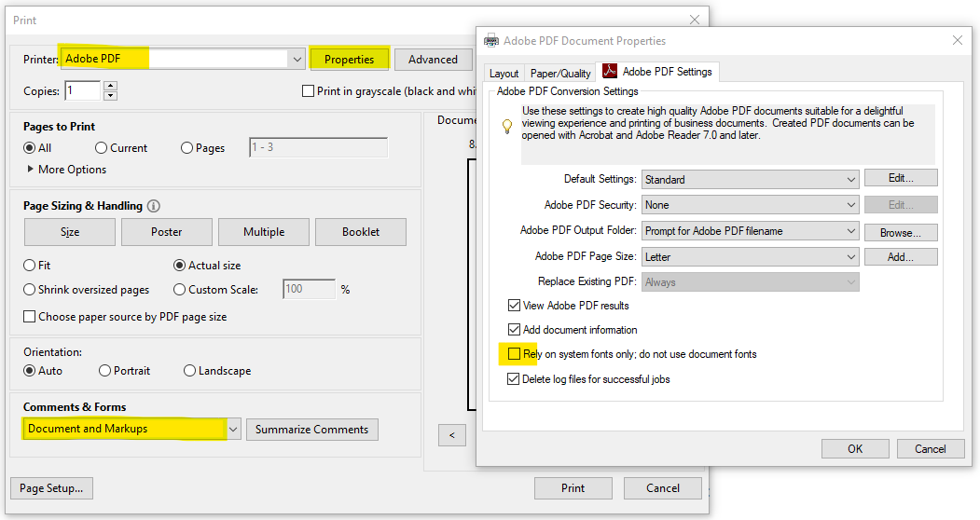Screen dimensions: 980x520
Task: Expand the Comments & Forms dropdown
Action: point(233,430)
